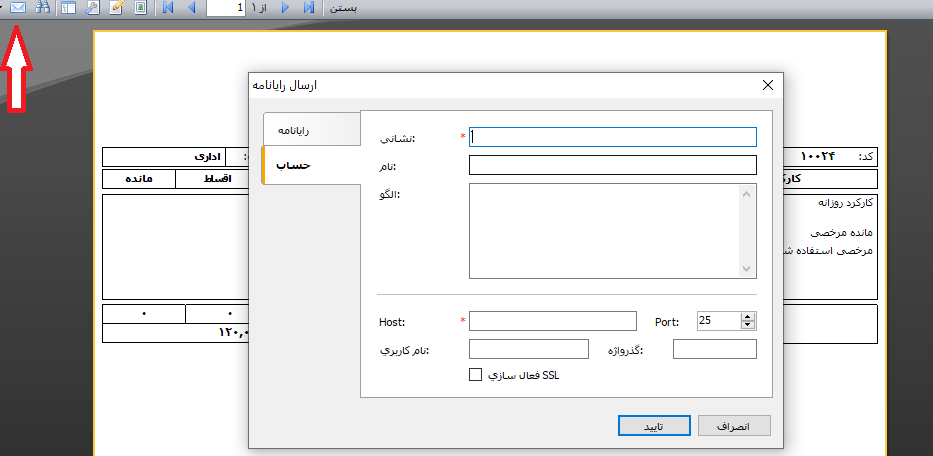Go to next page arrow

coord(285,8)
